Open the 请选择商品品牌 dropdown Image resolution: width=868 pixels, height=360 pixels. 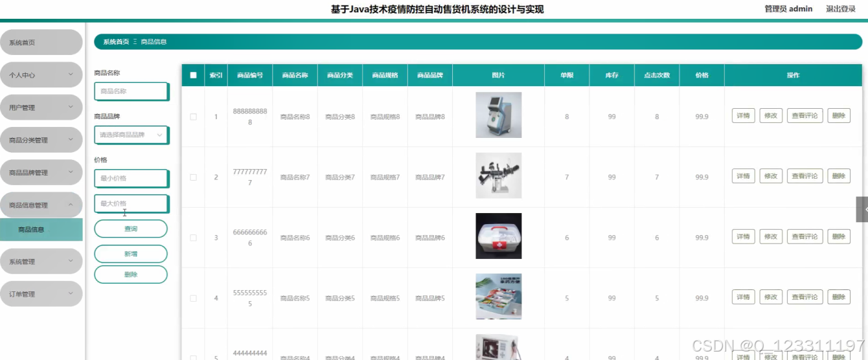(131, 135)
